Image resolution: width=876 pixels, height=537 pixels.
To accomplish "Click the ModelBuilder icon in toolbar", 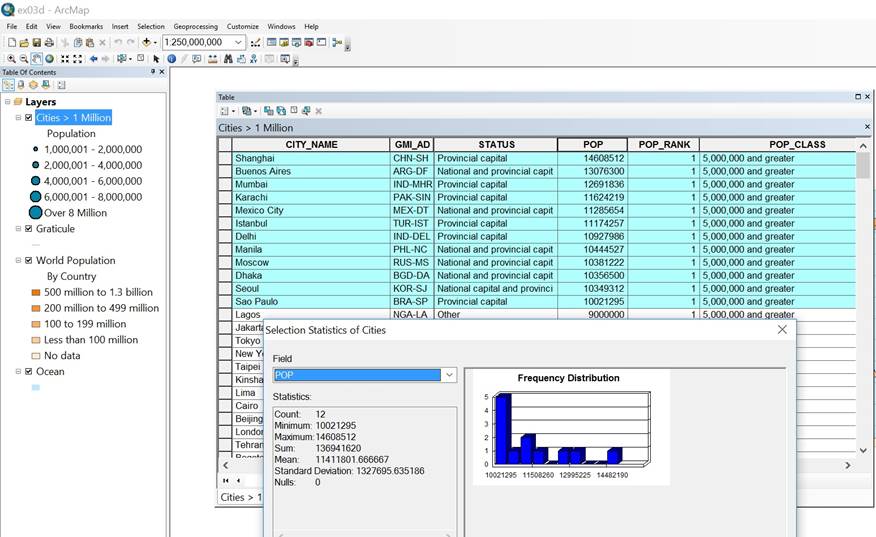I will [x=337, y=42].
